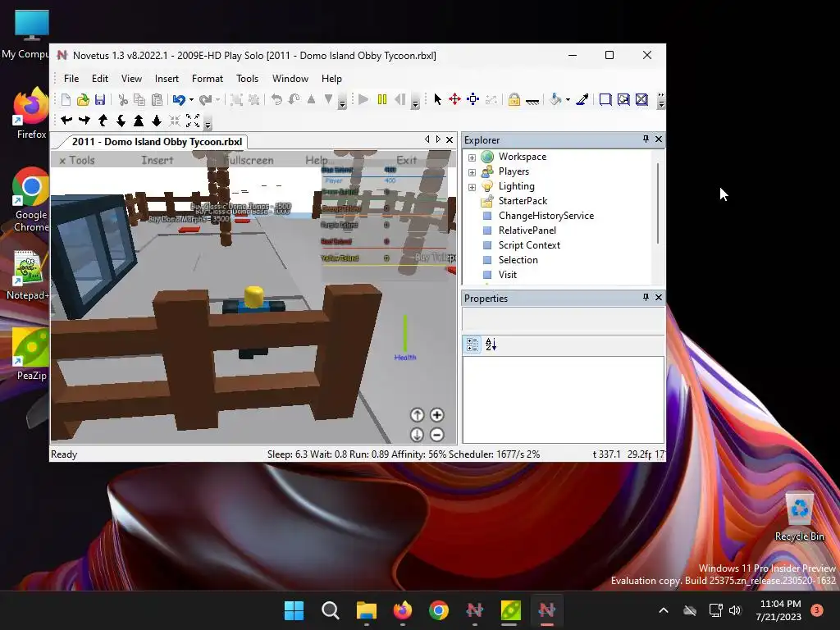The image size is (840, 630).
Task: Click the New file toolbar icon
Action: click(x=66, y=99)
